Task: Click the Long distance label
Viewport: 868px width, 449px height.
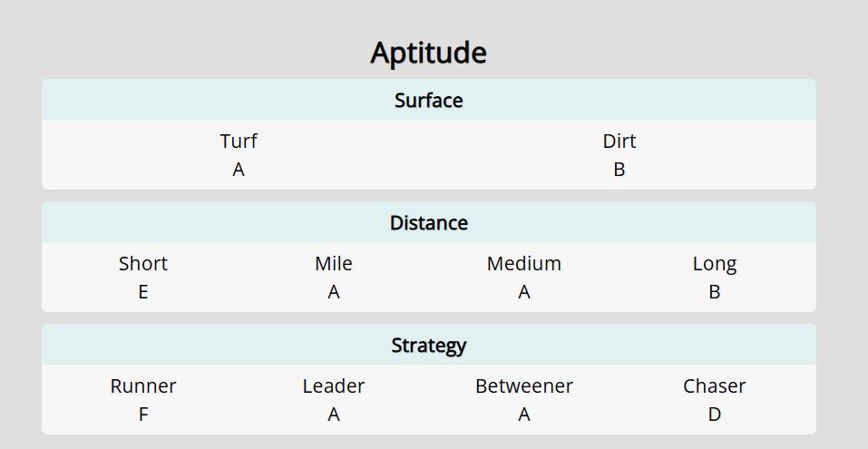Action: pyautogui.click(x=715, y=263)
